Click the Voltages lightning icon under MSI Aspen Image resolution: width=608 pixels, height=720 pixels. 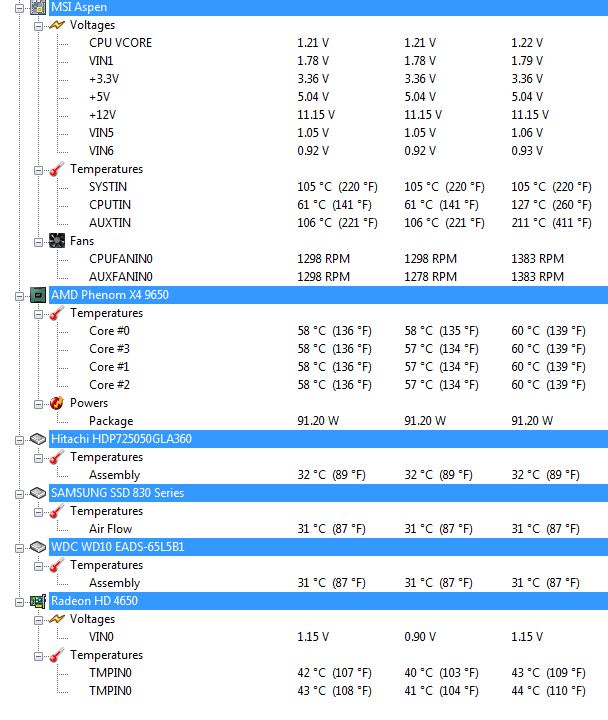pyautogui.click(x=56, y=25)
